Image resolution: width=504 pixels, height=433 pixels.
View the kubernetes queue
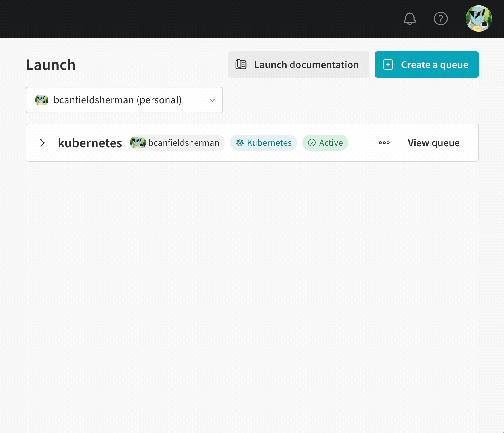pos(433,143)
